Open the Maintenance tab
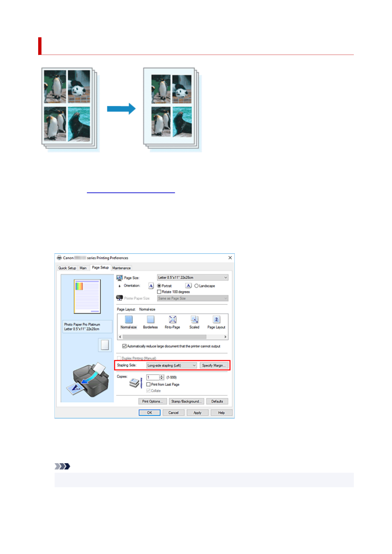This screenshot has height=554, width=392. click(x=121, y=268)
